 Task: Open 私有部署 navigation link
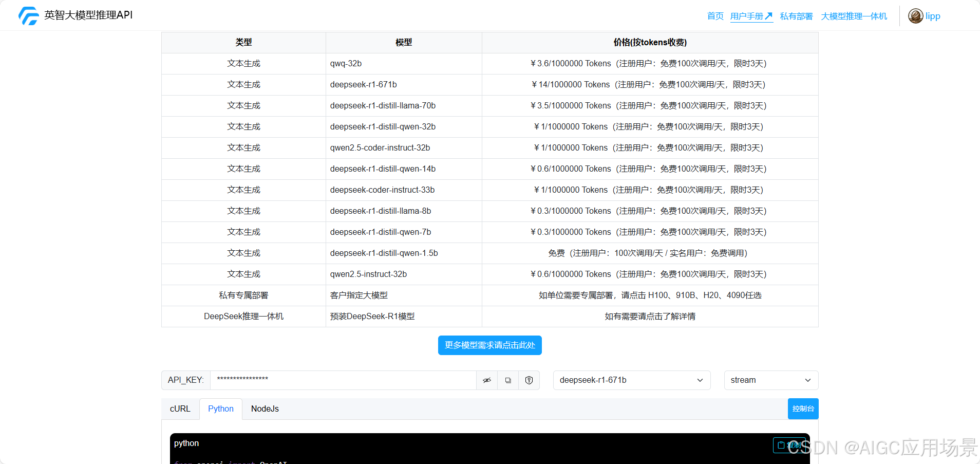(796, 16)
